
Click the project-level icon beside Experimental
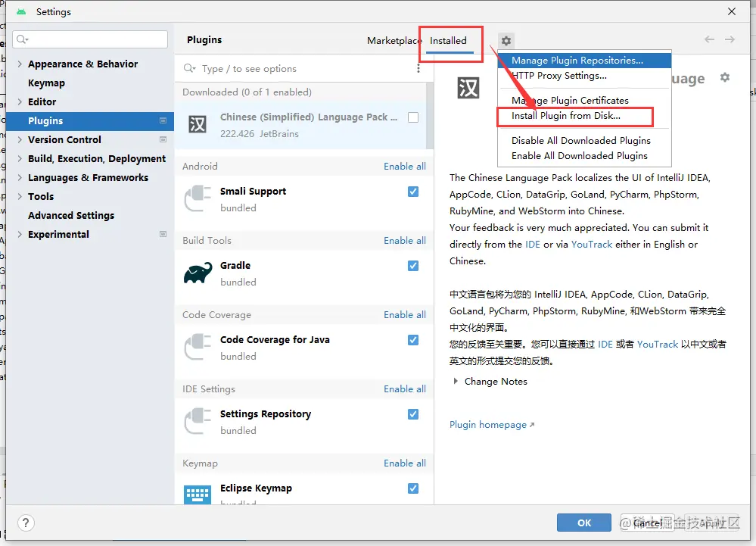pos(163,234)
